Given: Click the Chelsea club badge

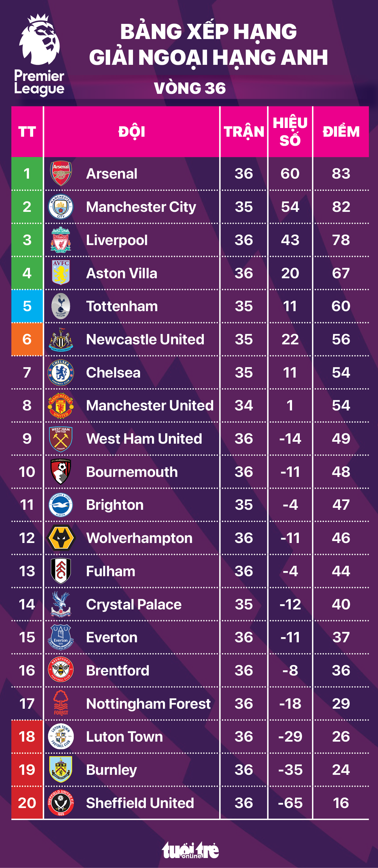Looking at the screenshot, I should pos(61,372).
